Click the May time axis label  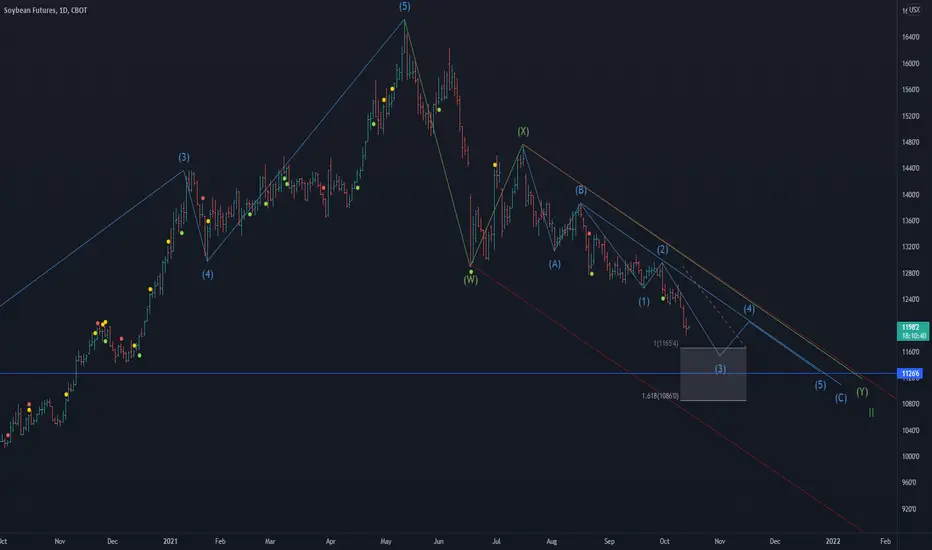(386, 541)
